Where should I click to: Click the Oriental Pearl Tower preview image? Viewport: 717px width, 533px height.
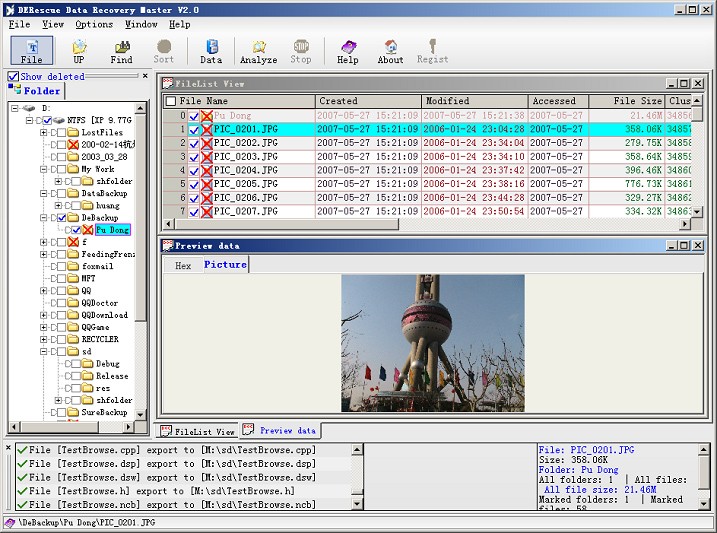(433, 343)
